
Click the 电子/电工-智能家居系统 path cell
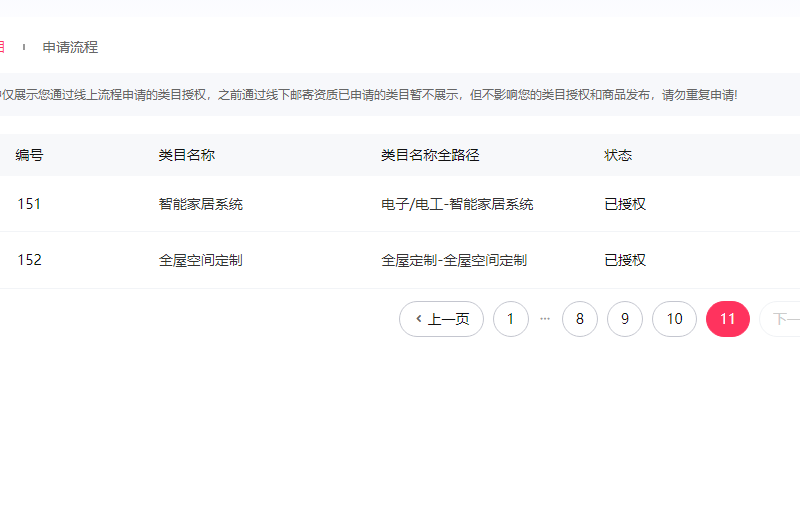click(457, 204)
